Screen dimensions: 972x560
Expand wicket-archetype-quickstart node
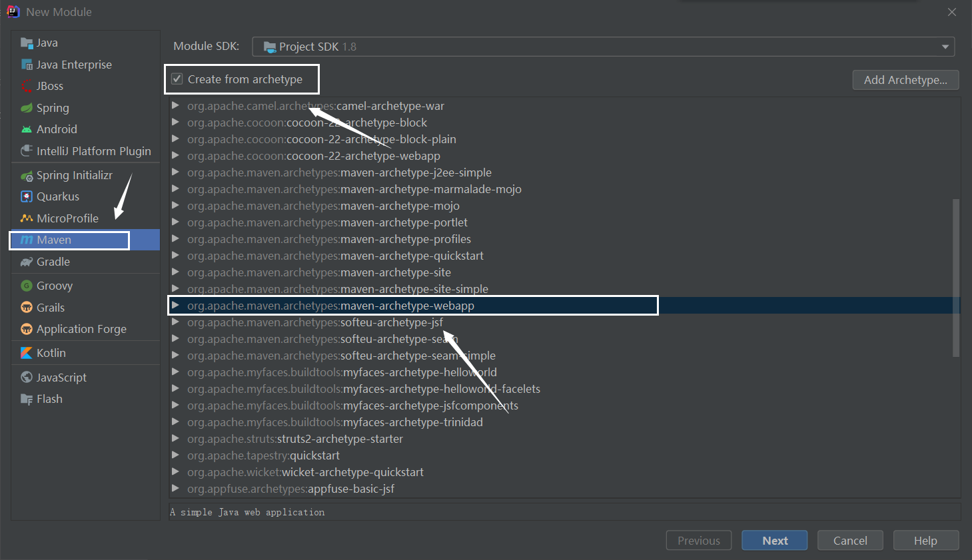click(175, 472)
